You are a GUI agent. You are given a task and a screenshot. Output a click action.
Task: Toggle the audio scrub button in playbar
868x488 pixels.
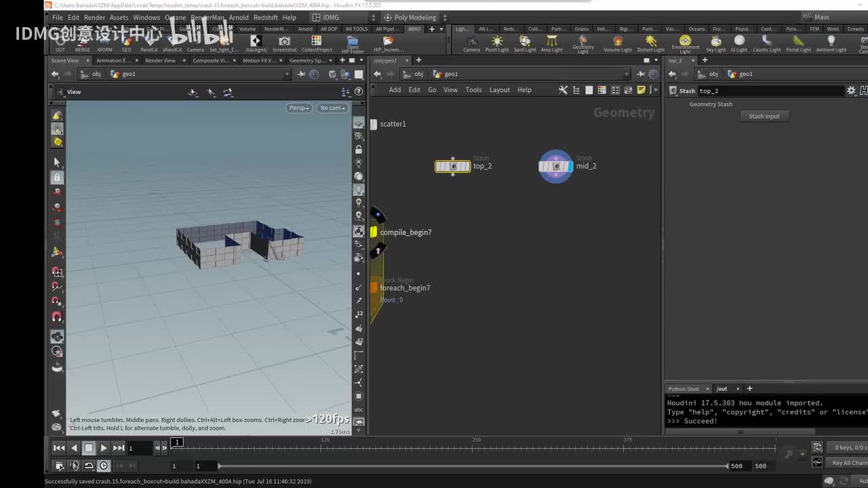(74, 466)
